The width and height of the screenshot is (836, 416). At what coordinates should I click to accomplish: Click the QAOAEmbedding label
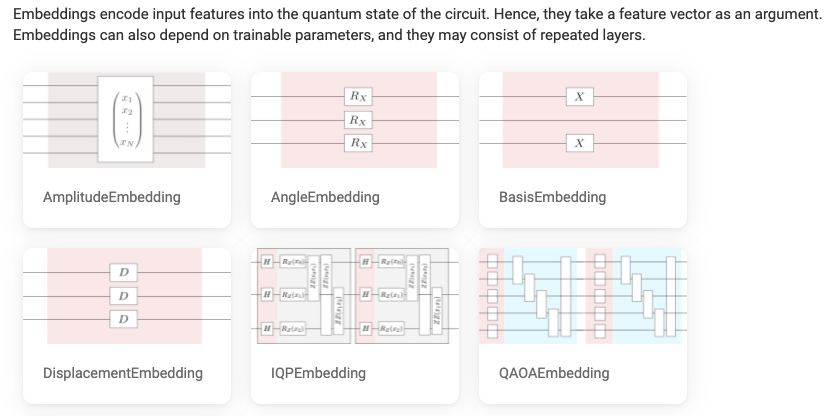[553, 373]
